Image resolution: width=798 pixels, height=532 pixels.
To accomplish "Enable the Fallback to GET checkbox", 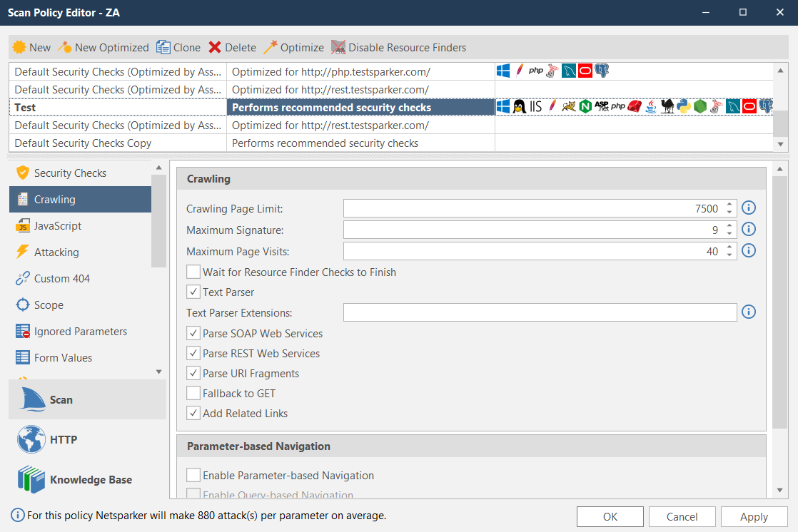I will click(x=193, y=394).
